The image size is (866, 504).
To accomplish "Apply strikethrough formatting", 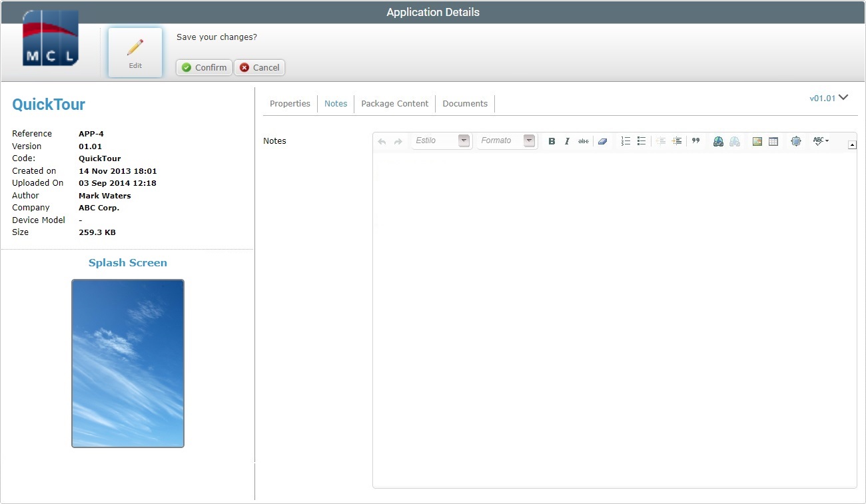I will tap(584, 141).
